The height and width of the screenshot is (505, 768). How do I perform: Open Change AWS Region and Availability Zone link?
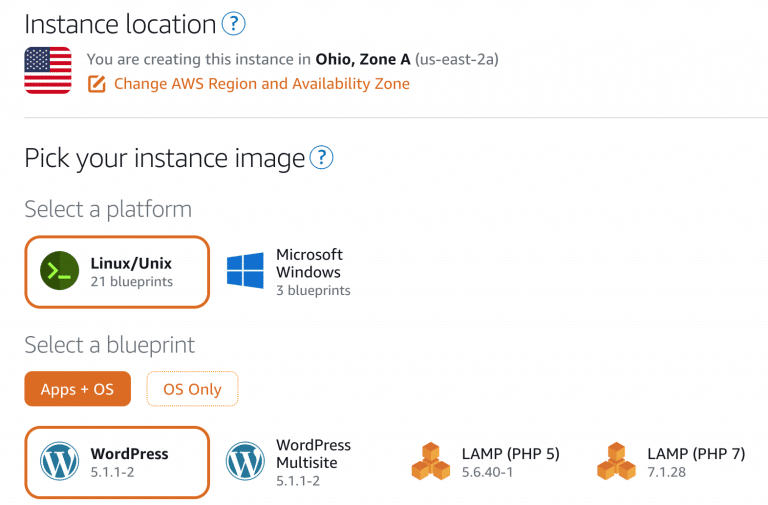tap(262, 84)
